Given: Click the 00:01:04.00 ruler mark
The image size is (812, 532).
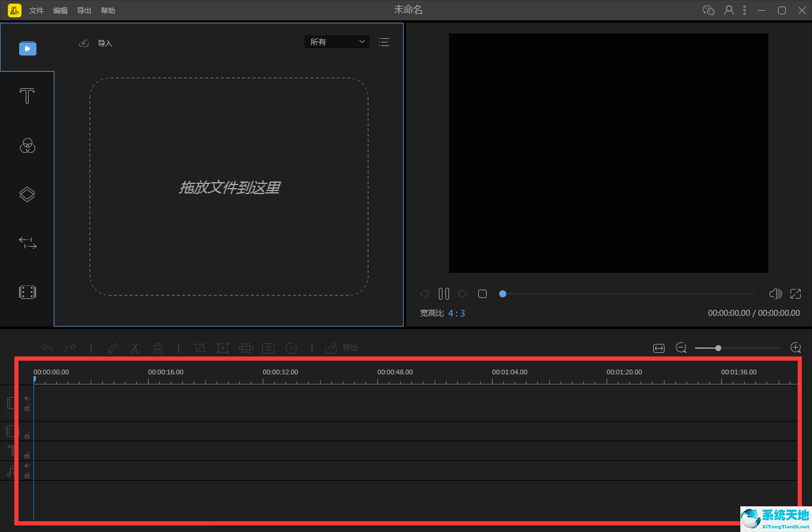Looking at the screenshot, I should pos(510,372).
